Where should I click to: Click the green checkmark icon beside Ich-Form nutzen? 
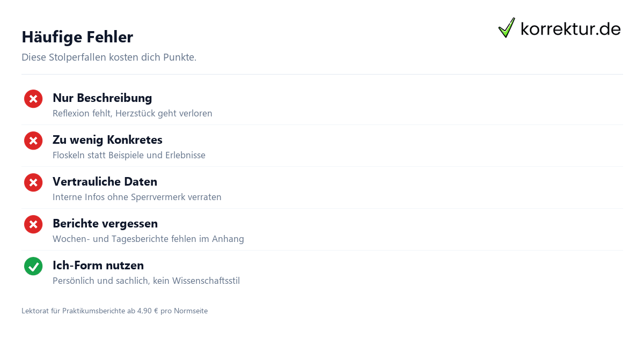tap(33, 266)
